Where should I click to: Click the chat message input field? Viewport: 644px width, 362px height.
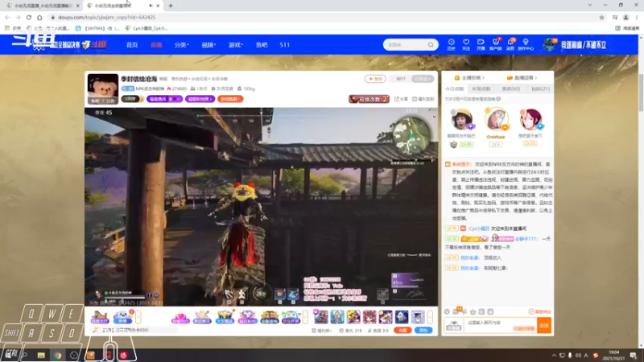pos(500,326)
